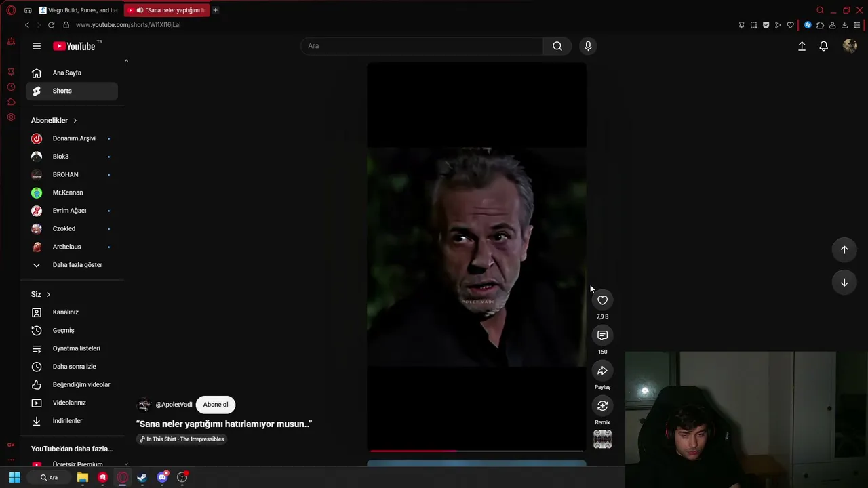The image size is (868, 488).
Task: Add page to bookmarks with heart icon
Action: click(x=790, y=25)
